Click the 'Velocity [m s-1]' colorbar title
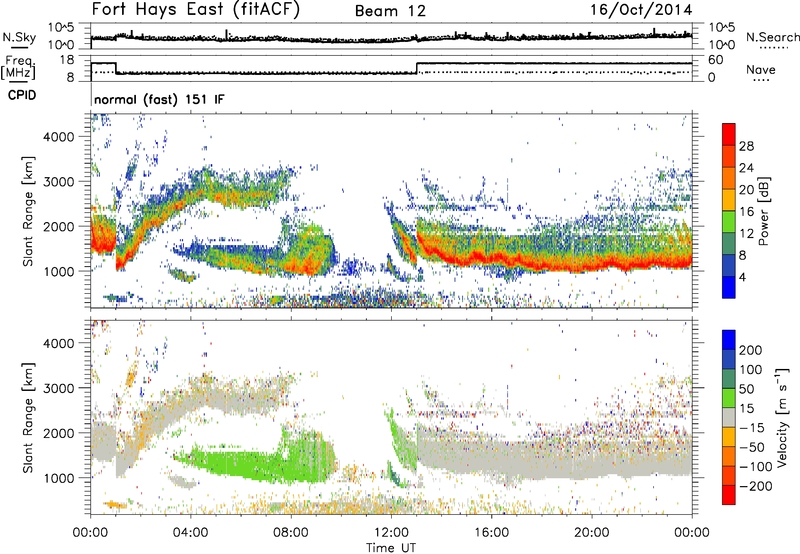This screenshot has width=800, height=554. 782,417
